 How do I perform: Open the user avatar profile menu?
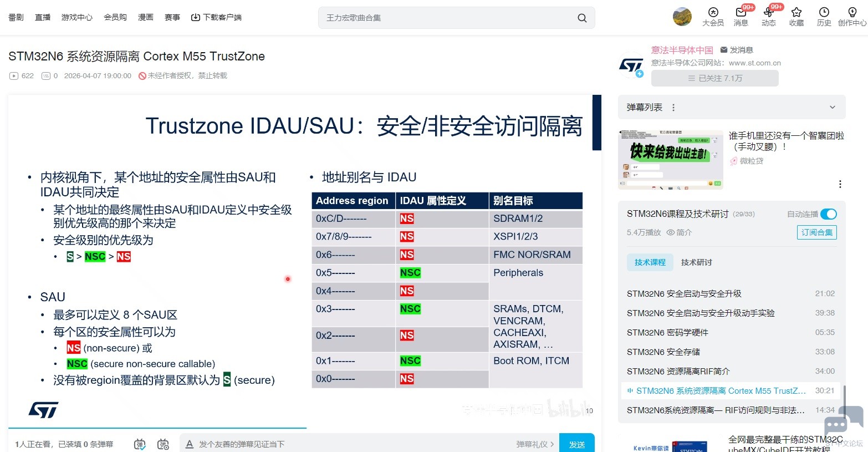tap(682, 17)
